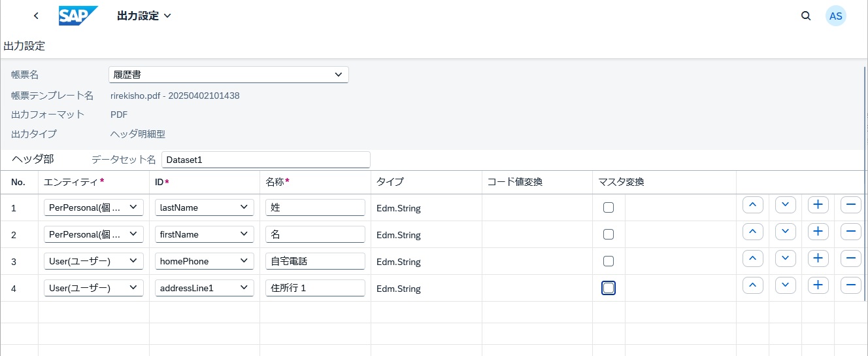This screenshot has height=356, width=868.
Task: Check マスタ変換 box for addressLine1 row
Action: pos(609,288)
